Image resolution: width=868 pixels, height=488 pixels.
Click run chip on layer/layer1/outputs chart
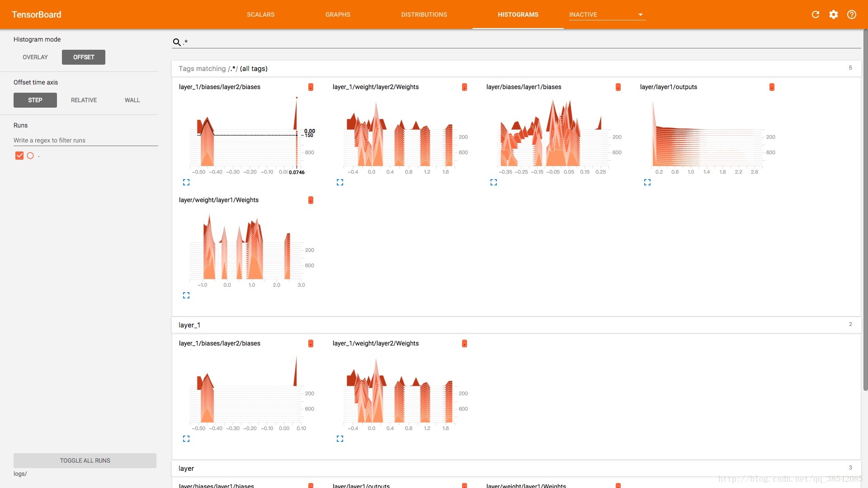(772, 87)
